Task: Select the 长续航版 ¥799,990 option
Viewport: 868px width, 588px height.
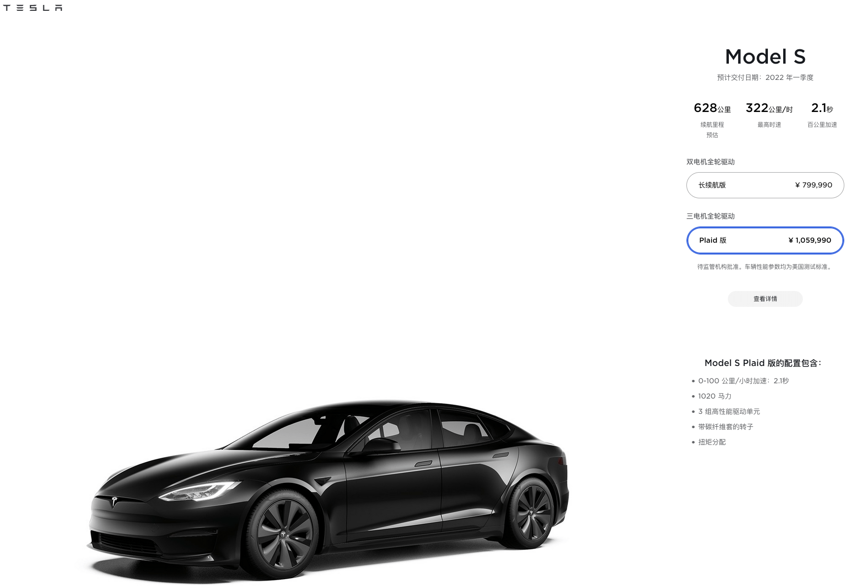Action: coord(765,185)
